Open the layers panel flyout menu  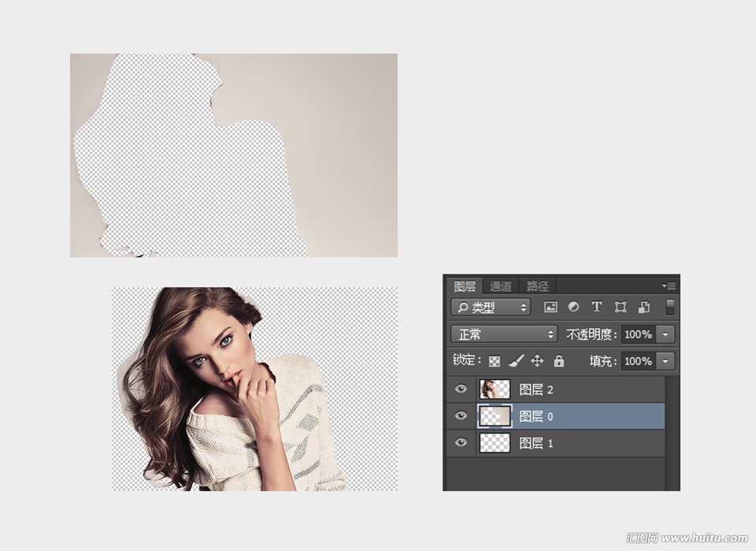coord(669,286)
